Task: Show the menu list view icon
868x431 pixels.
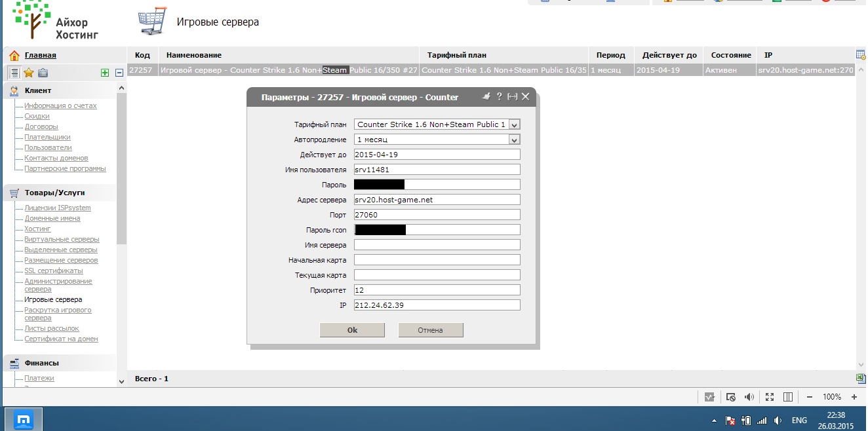Action: pos(14,73)
